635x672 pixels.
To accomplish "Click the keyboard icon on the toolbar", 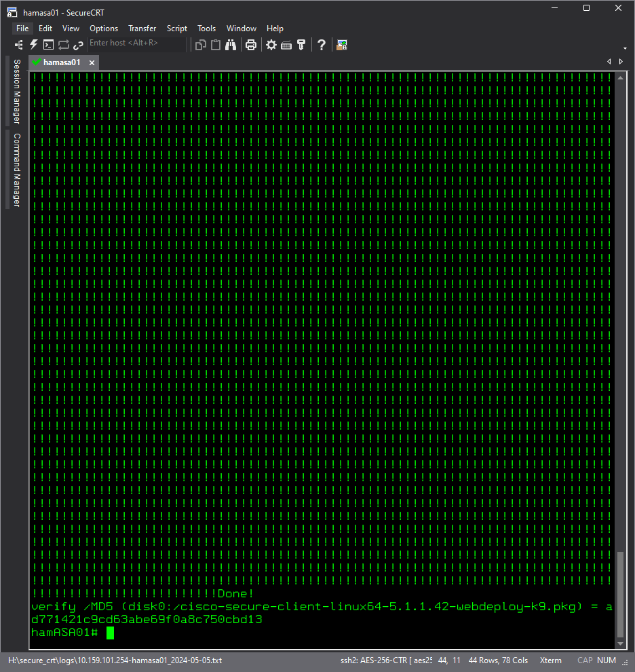I will click(x=286, y=45).
